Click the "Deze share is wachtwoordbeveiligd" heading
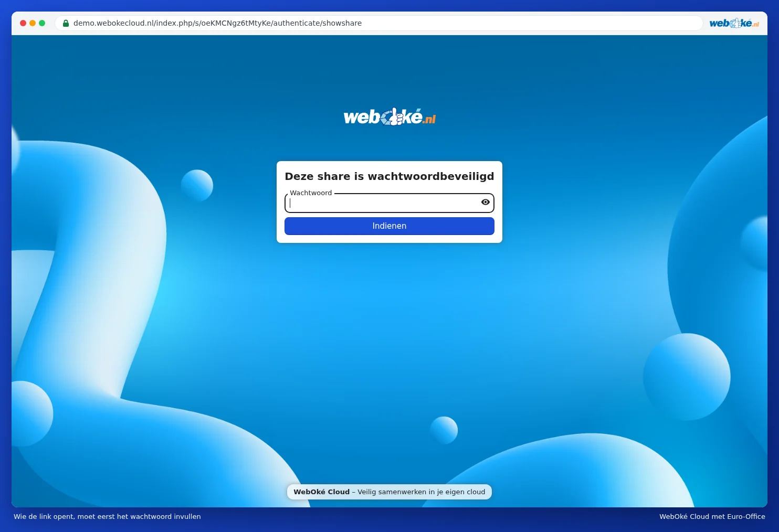779x532 pixels. click(389, 176)
